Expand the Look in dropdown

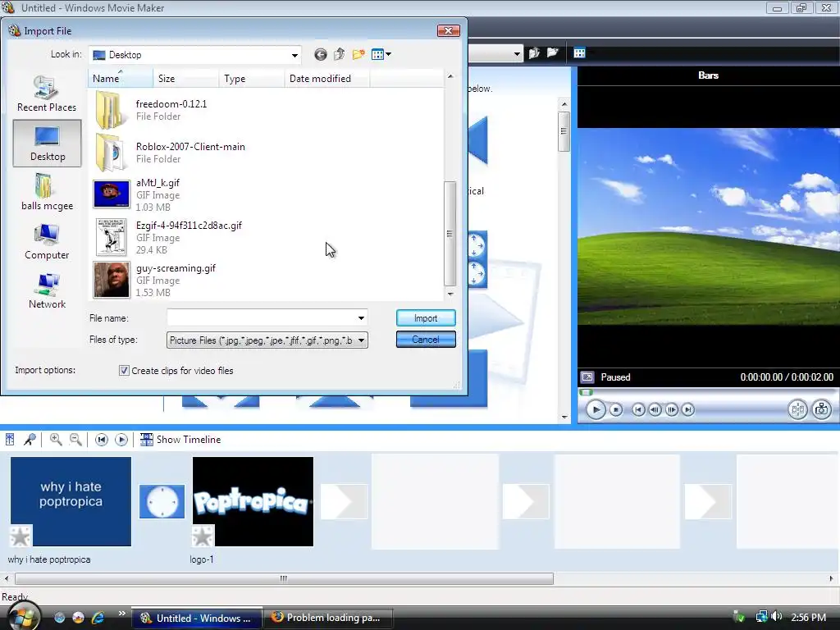(294, 55)
